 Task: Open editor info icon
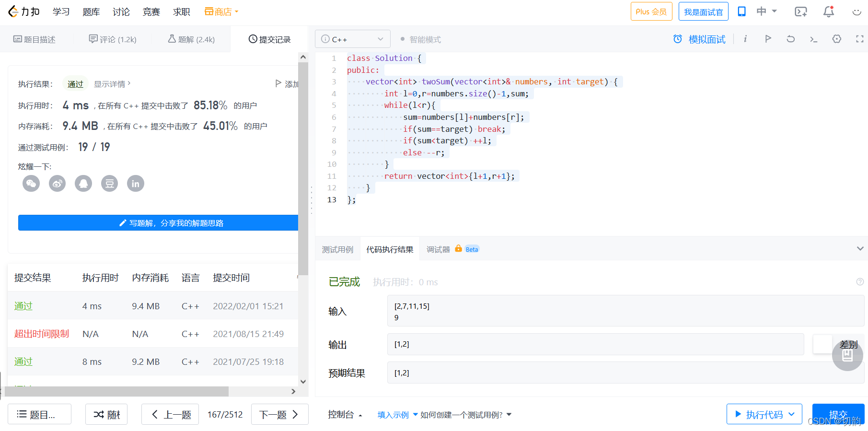[745, 39]
